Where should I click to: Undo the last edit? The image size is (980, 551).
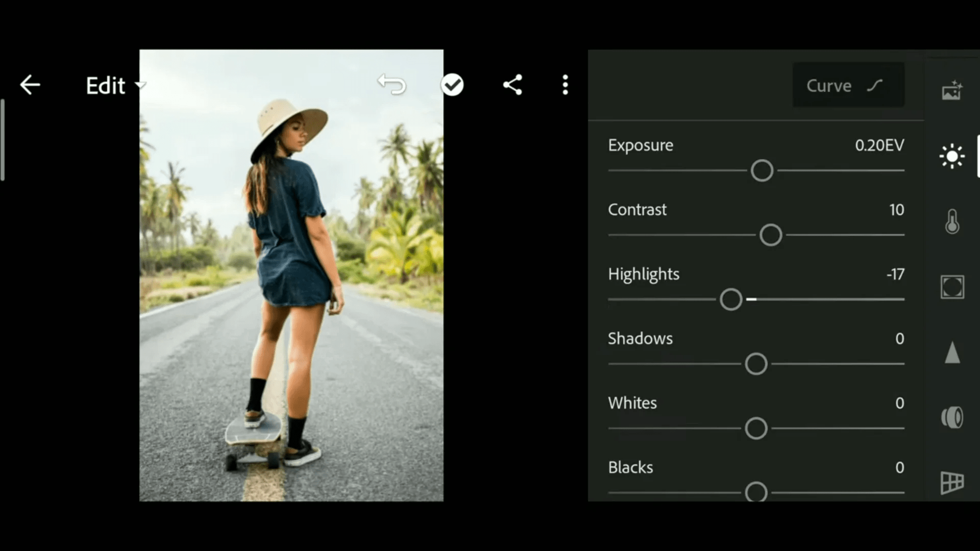(x=391, y=85)
